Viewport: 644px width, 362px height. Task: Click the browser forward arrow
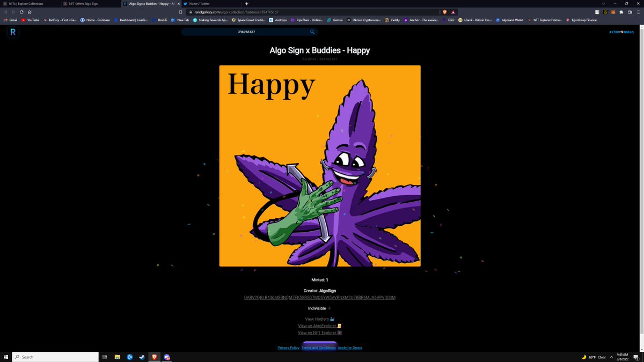[x=13, y=12]
